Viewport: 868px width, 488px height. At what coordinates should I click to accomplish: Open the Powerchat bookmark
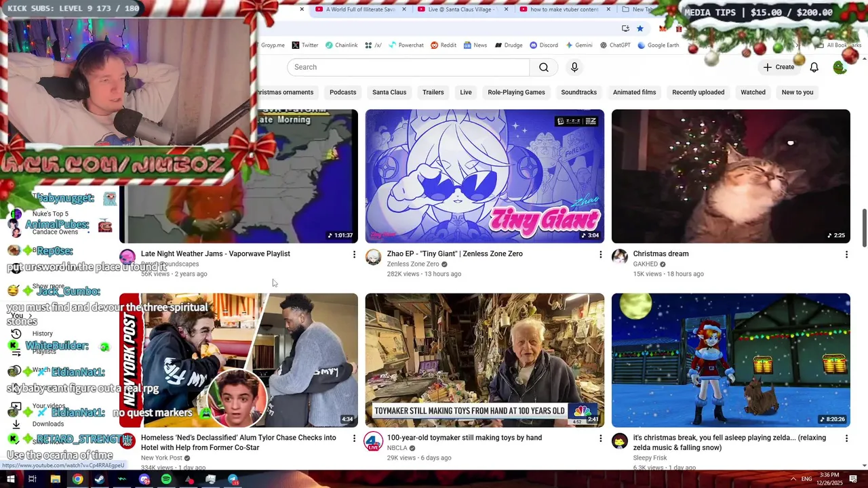(x=406, y=45)
